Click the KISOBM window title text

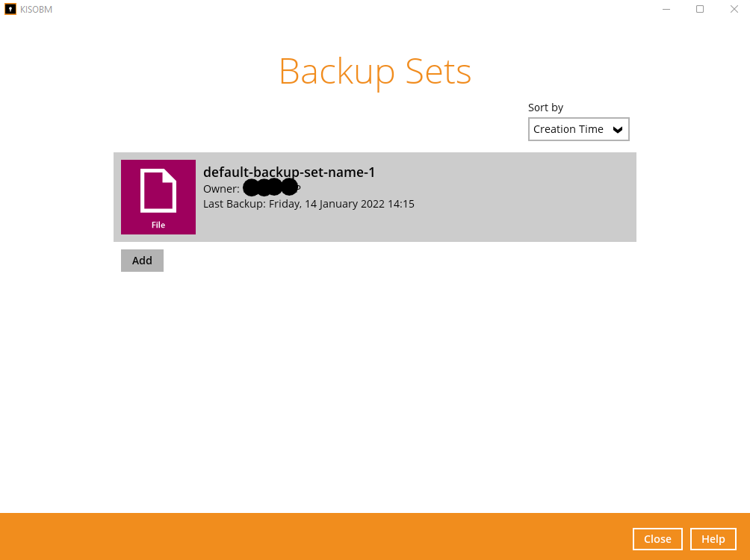(37, 10)
